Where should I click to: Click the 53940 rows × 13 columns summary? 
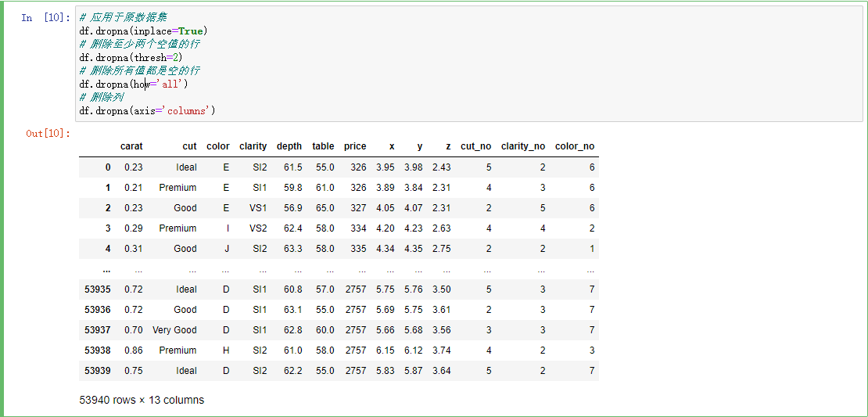142,400
